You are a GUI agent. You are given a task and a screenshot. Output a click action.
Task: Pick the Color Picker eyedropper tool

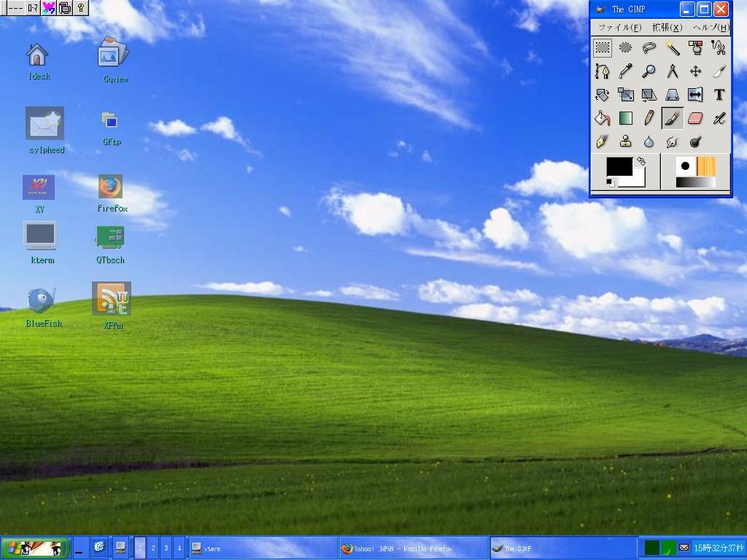[x=625, y=71]
